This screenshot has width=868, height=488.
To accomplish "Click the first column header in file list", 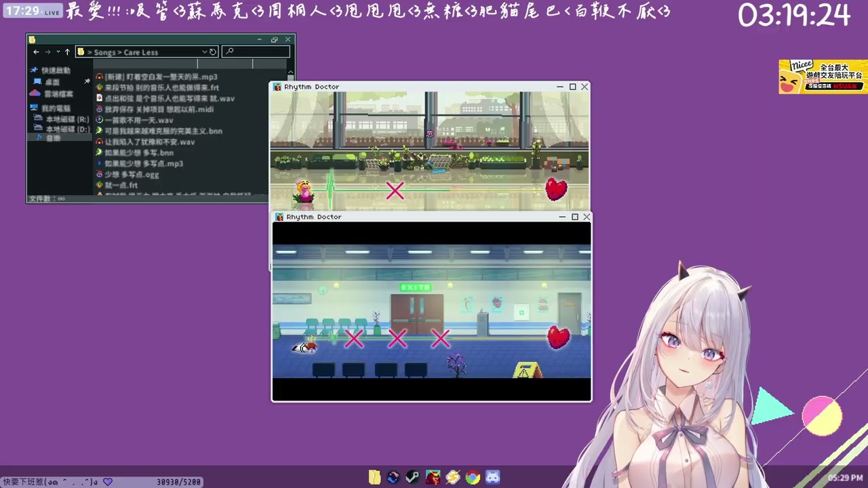I will [x=145, y=64].
